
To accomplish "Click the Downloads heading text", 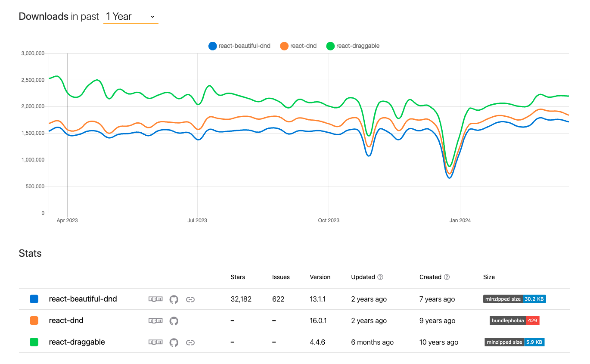I will 43,16.
